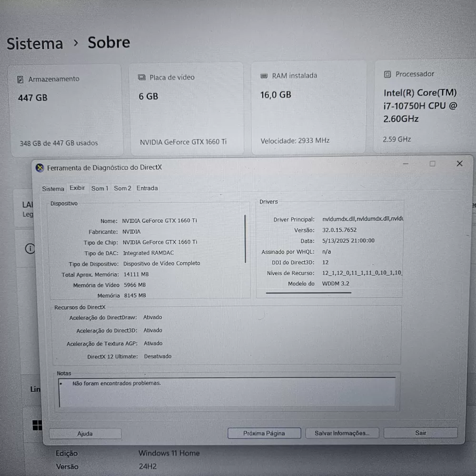Click Salvar Informações button
476x476 pixels.
coord(342,433)
